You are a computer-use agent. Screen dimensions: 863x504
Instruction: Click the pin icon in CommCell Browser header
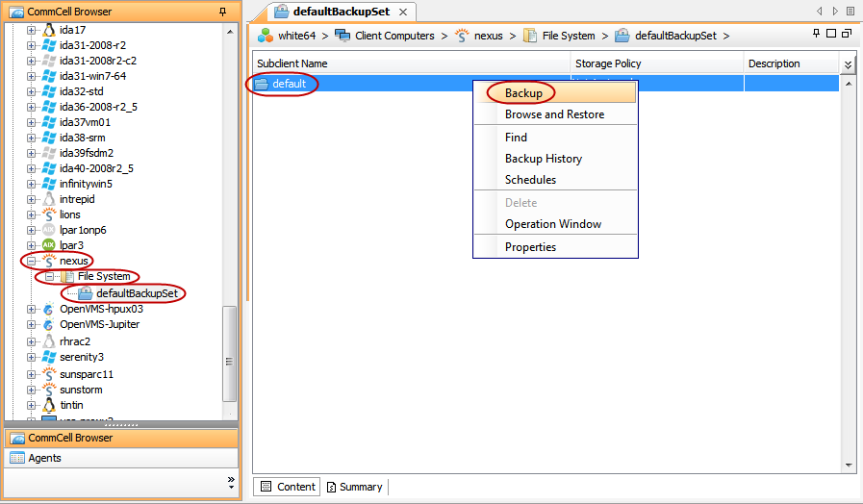[223, 12]
